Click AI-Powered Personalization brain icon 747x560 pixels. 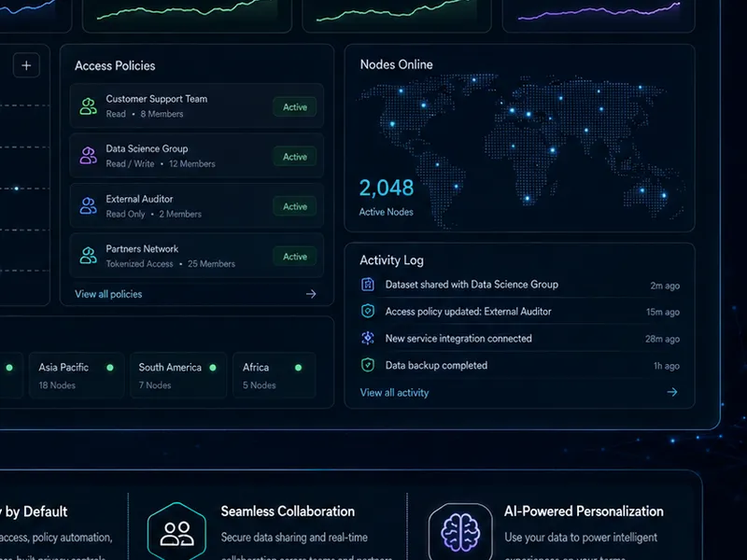pyautogui.click(x=460, y=532)
